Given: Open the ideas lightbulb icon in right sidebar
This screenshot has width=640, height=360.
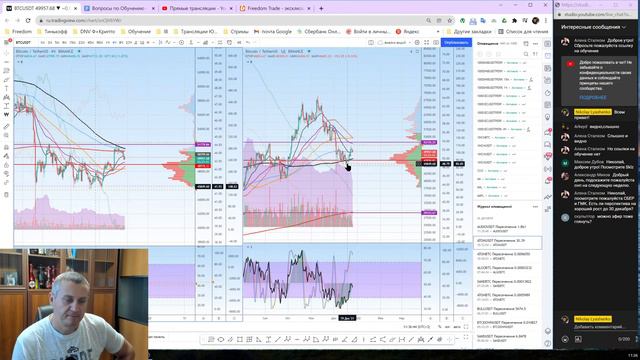Looking at the screenshot, I should pos(548,117).
